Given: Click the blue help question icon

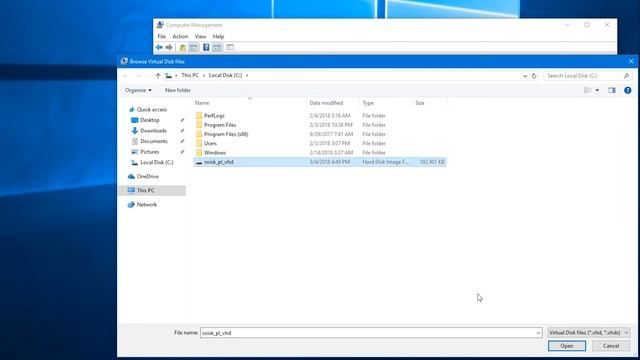Looking at the screenshot, I should pos(627,90).
